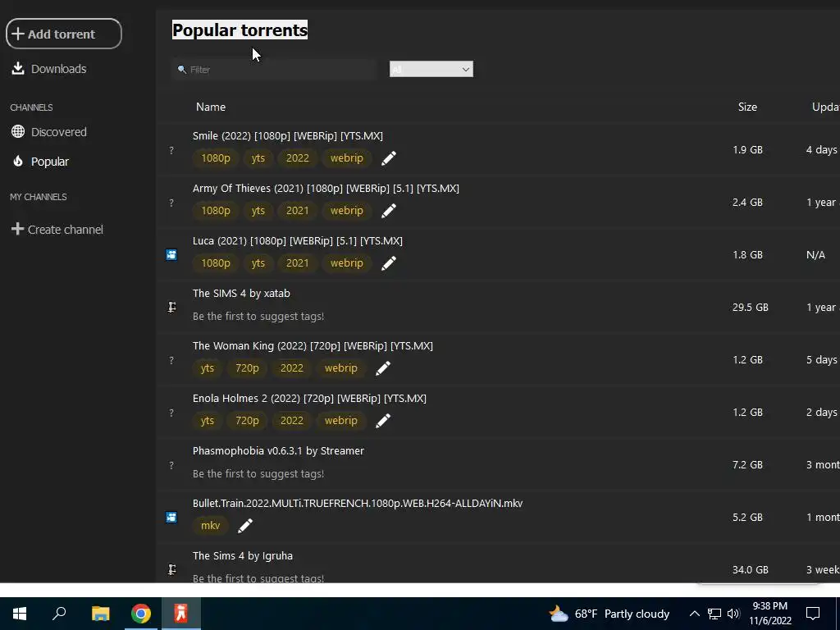Click the plus icon beside Create channel
Image resolution: width=840 pixels, height=630 pixels.
point(18,229)
